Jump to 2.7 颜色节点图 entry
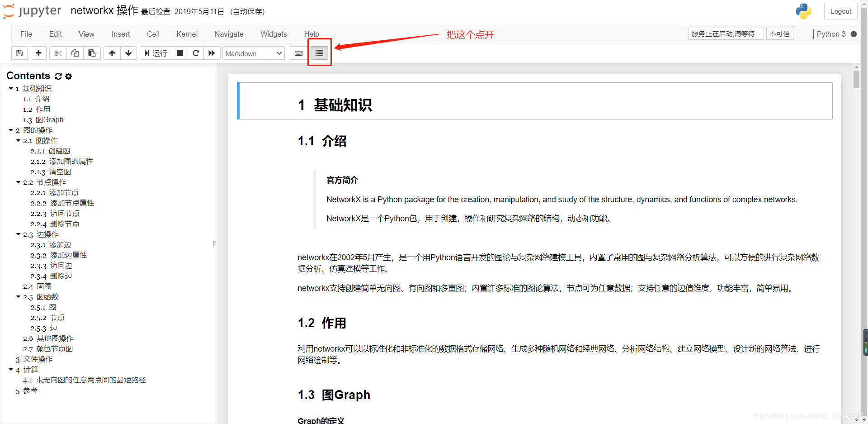The width and height of the screenshot is (868, 424). pyautogui.click(x=48, y=348)
